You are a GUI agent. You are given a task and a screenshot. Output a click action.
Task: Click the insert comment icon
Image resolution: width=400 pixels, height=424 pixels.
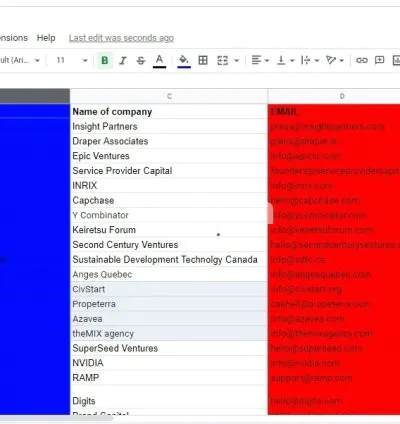379,60
